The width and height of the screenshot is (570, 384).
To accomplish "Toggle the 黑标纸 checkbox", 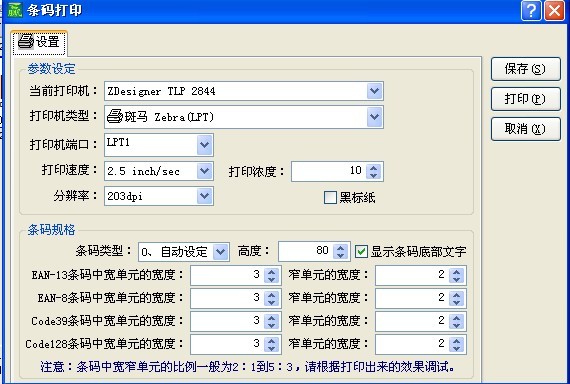I will click(x=330, y=197).
